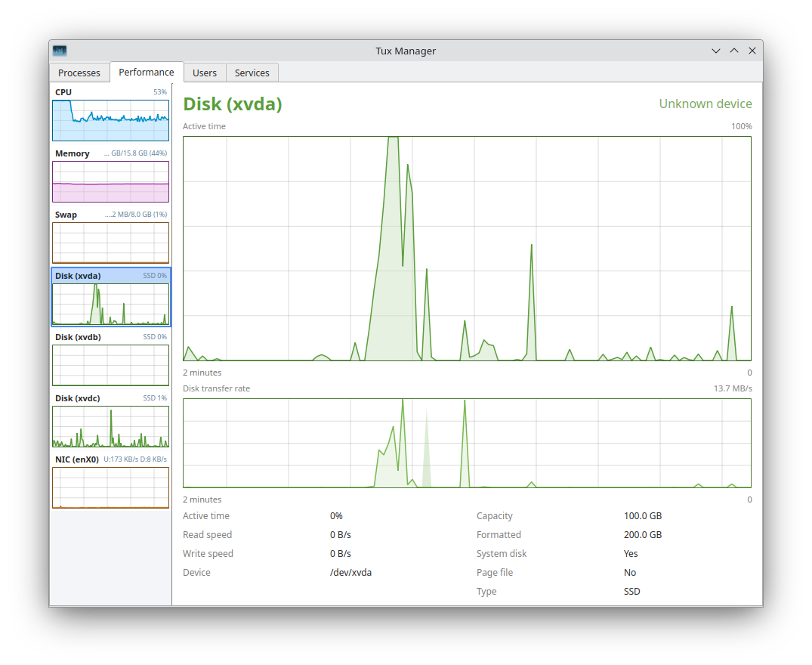The height and width of the screenshot is (665, 812).
Task: Click the 'System disk' label
Action: 502,554
